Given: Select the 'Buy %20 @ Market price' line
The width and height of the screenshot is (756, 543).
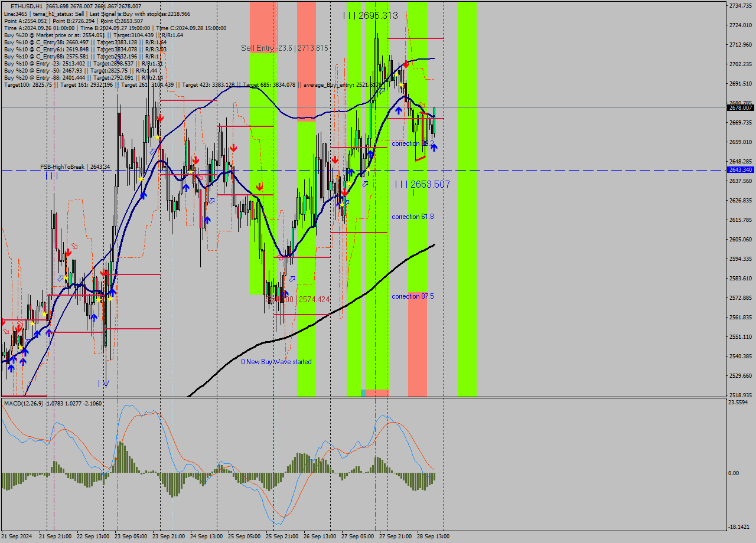Looking at the screenshot, I should click(x=93, y=35).
